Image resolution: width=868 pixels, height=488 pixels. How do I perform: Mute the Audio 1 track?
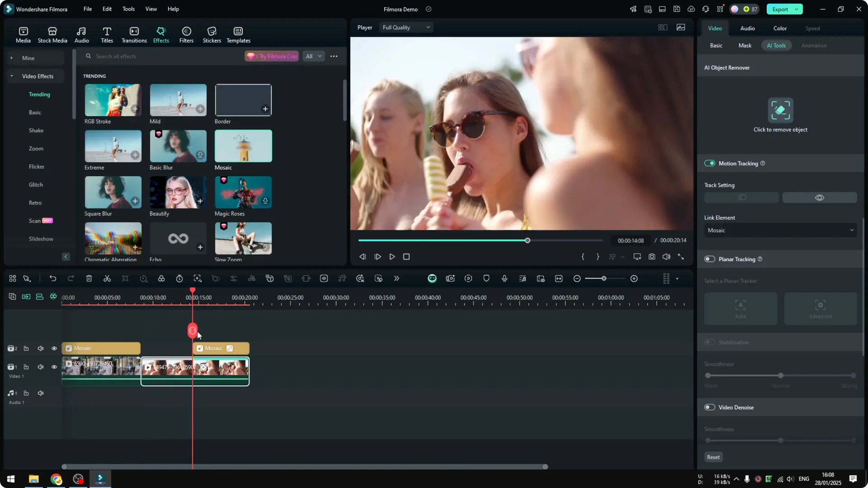[x=40, y=393]
